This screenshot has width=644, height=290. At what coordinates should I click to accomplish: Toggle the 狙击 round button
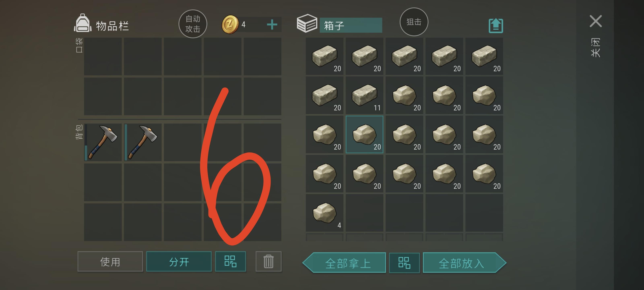click(414, 22)
